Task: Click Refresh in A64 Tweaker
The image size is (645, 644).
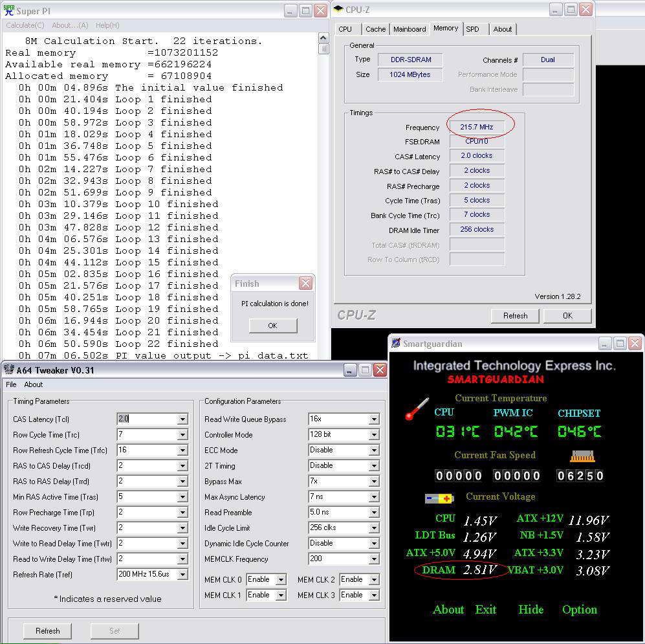Action: tap(48, 631)
